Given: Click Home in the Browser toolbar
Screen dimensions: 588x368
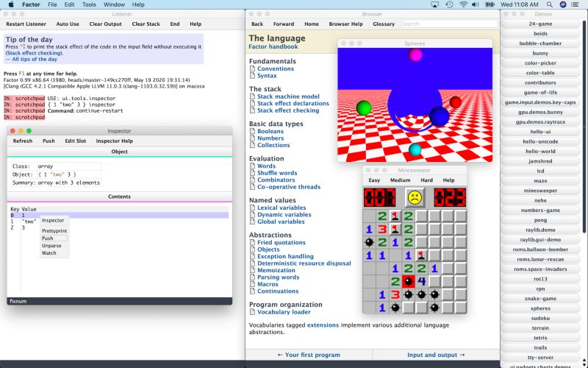Looking at the screenshot, I should coord(312,24).
